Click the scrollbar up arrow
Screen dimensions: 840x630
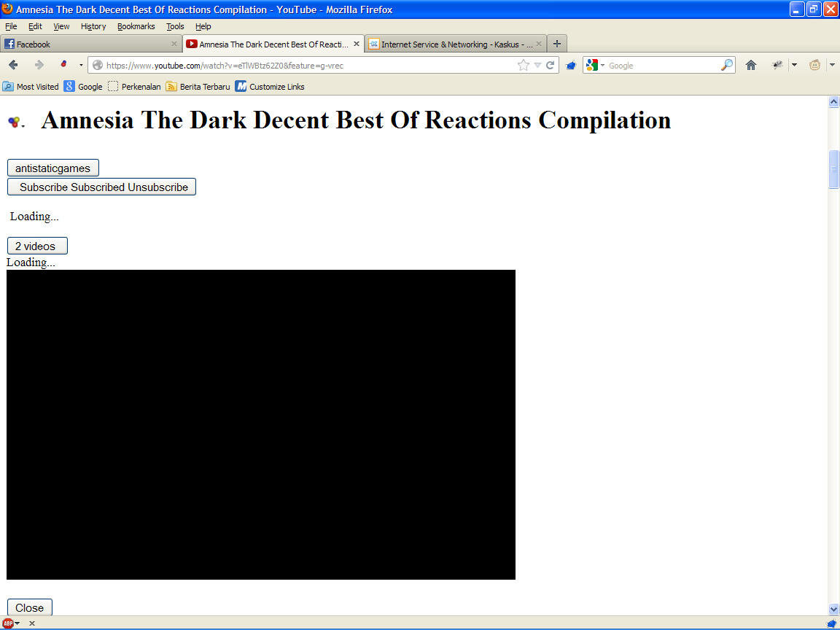833,102
